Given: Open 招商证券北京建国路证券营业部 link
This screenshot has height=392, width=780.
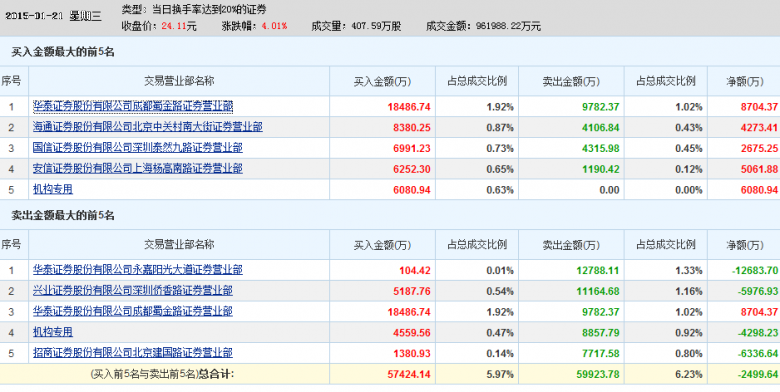Looking at the screenshot, I should pos(133,353).
